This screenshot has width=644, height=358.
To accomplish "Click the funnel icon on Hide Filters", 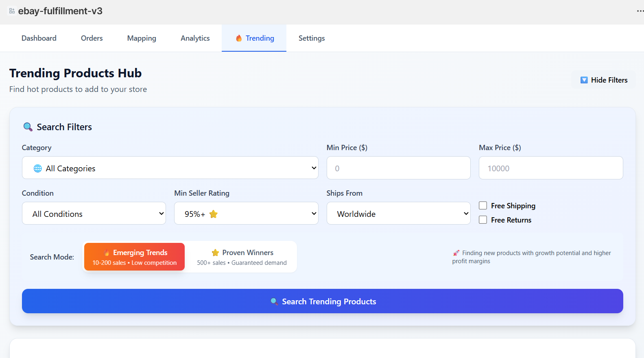I will 584,80.
